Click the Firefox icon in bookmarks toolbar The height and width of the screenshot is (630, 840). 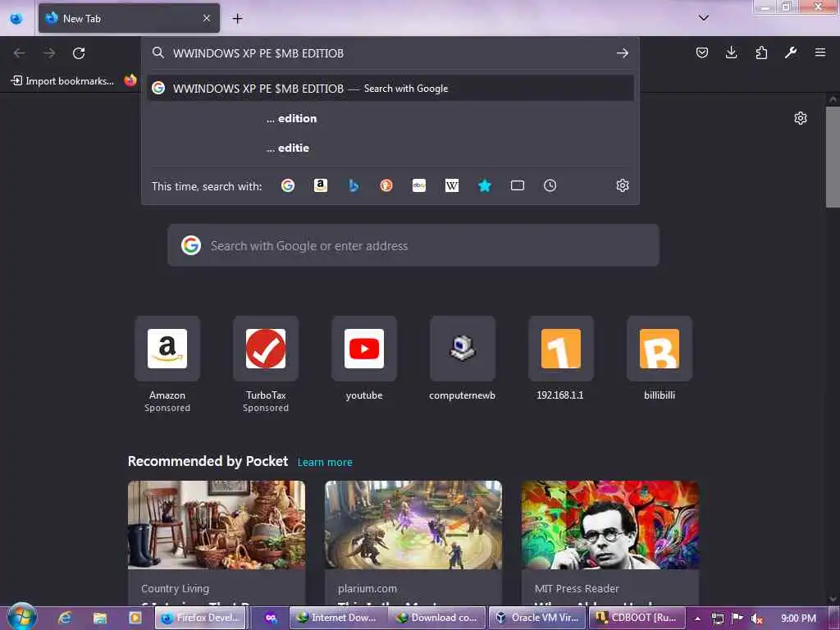[130, 80]
